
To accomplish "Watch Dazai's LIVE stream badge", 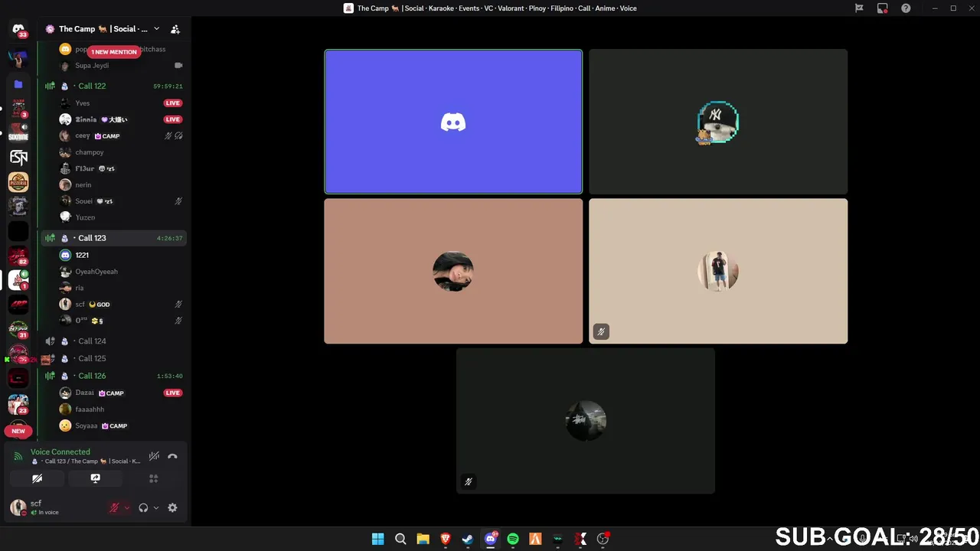I will tap(172, 393).
